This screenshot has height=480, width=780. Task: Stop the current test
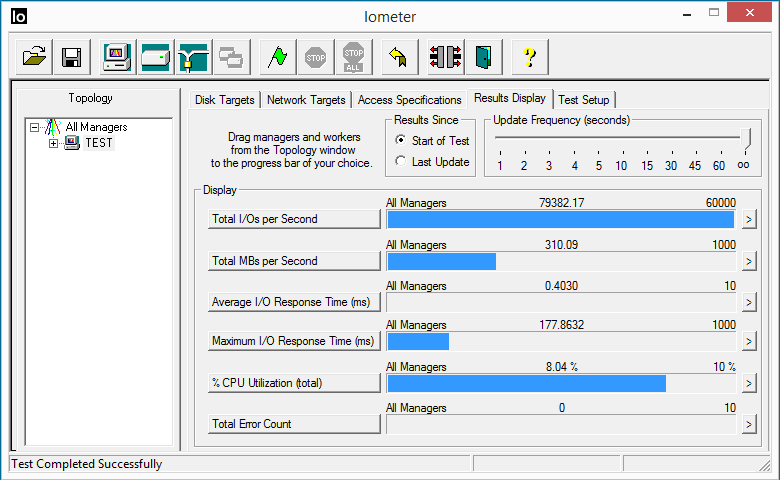point(315,57)
